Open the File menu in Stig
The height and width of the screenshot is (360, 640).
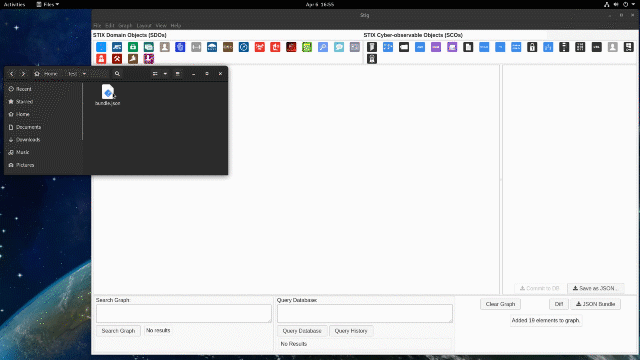click(x=97, y=25)
